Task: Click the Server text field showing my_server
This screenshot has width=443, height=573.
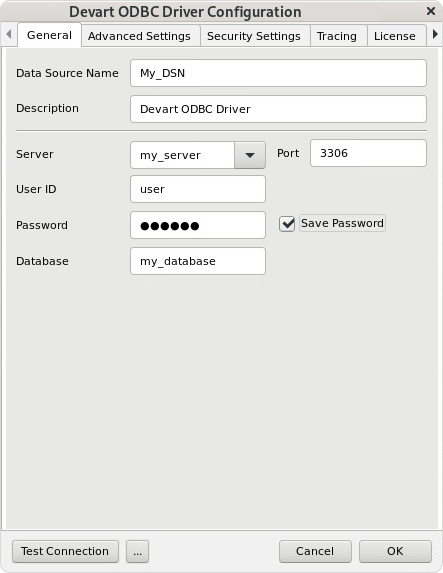Action: (182, 155)
